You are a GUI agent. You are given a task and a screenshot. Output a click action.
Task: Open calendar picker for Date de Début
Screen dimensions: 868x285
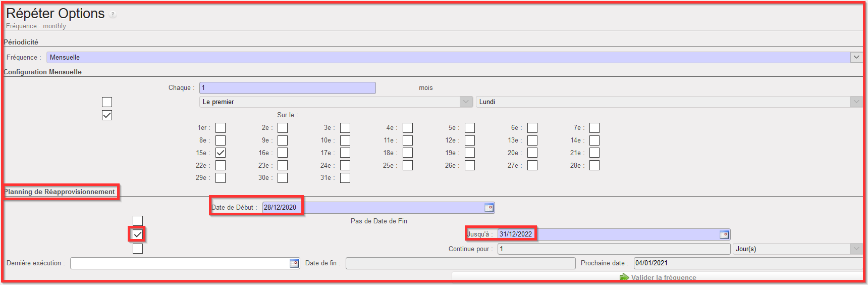coord(489,208)
